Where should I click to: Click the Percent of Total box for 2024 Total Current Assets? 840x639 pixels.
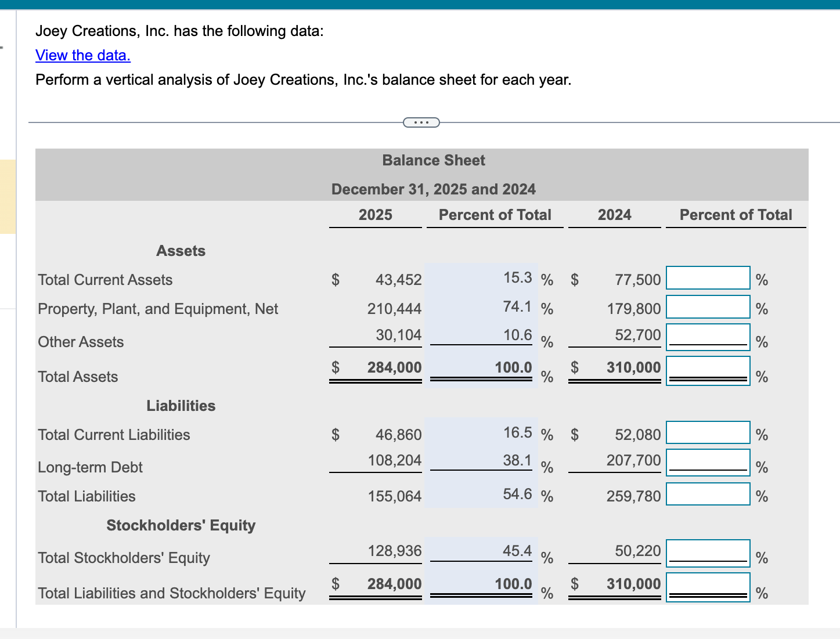click(x=708, y=277)
